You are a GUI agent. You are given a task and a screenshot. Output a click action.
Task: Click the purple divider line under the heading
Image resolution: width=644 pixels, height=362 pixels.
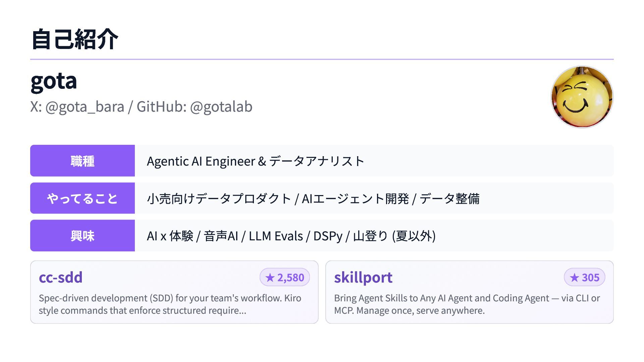(322, 59)
